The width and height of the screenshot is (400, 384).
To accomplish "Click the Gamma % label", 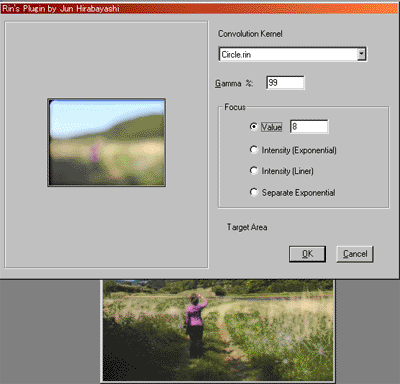I will coord(234,83).
